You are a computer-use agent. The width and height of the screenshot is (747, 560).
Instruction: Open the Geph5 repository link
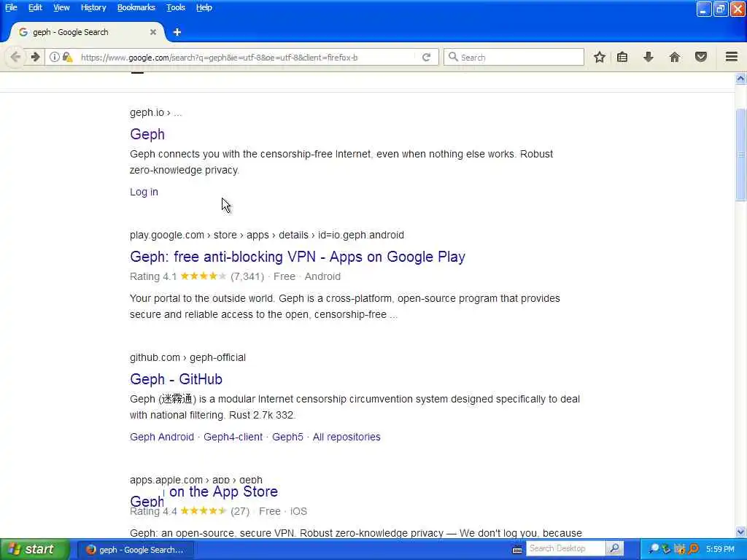(x=287, y=437)
